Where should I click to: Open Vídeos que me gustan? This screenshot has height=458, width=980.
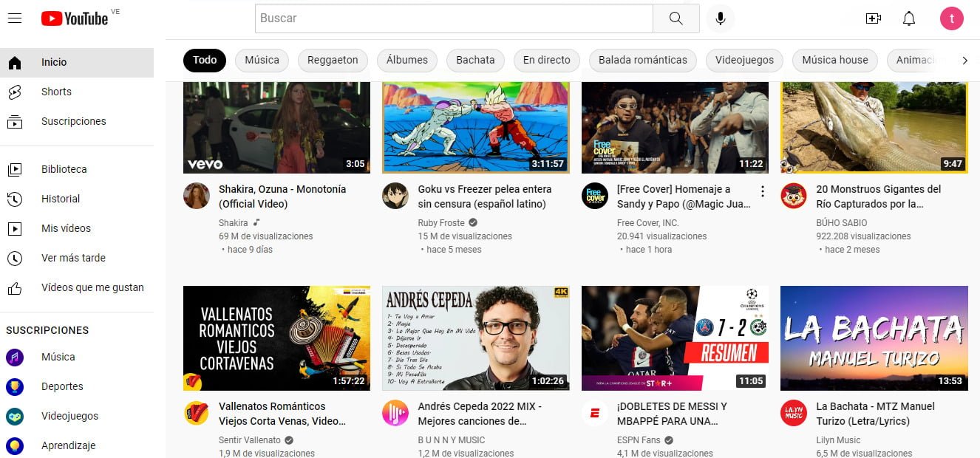tap(77, 287)
